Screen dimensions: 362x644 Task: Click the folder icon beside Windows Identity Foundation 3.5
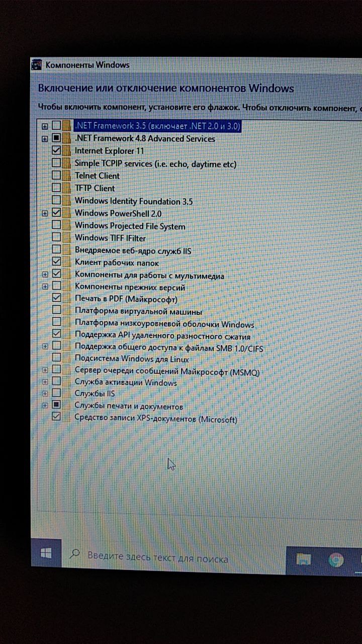[67, 201]
